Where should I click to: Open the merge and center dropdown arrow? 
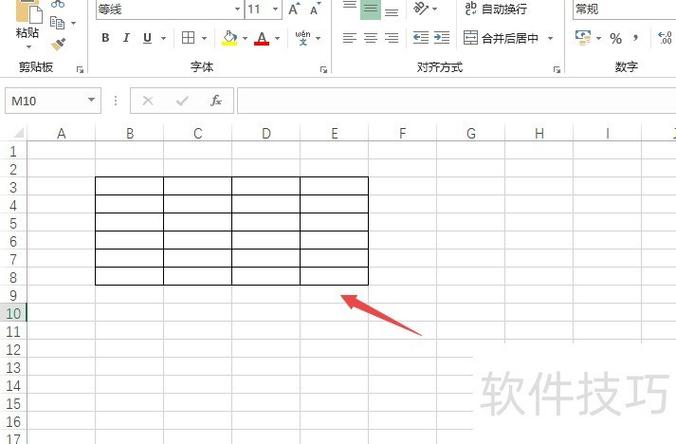551,38
